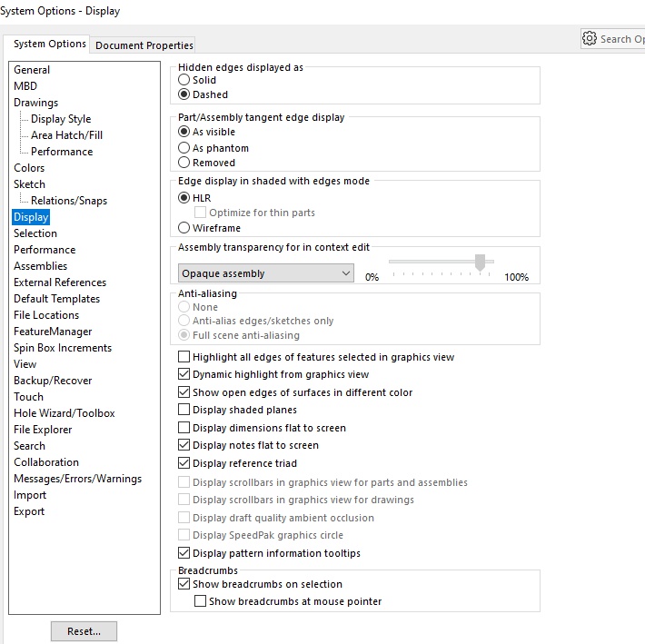Viewport: 645px width, 644px height.
Task: Select the Solid hidden edges radio button
Action: pyautogui.click(x=184, y=80)
